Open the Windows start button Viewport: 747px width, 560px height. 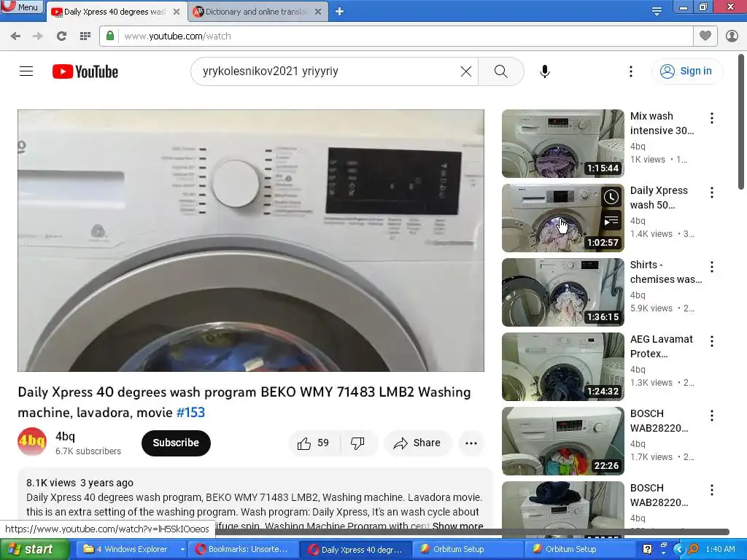pos(35,549)
